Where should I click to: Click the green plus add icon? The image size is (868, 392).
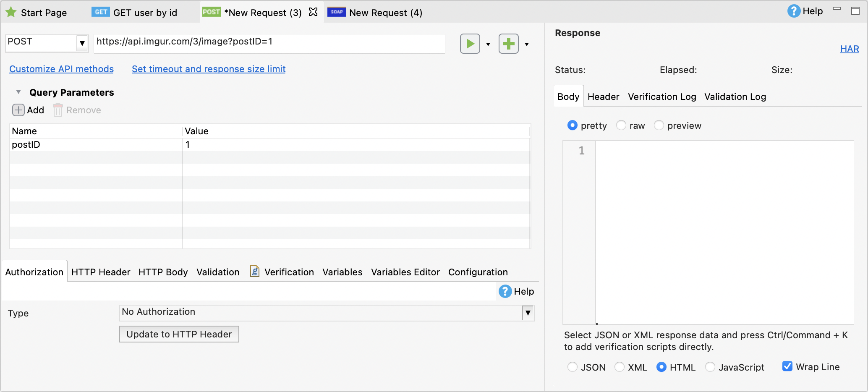point(508,44)
